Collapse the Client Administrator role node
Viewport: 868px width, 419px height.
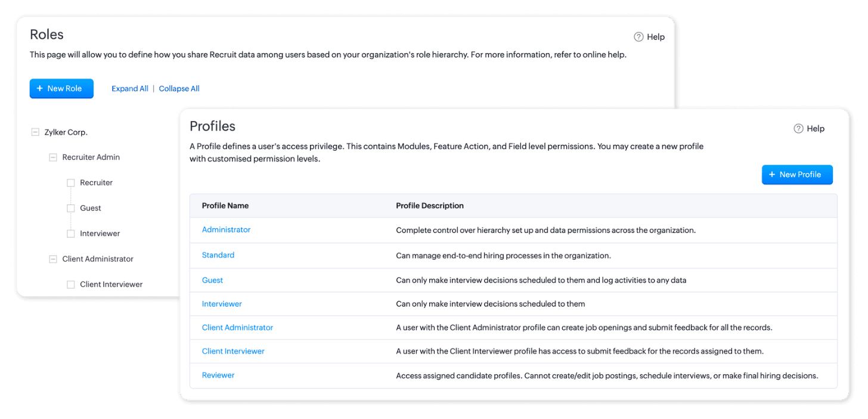53,259
